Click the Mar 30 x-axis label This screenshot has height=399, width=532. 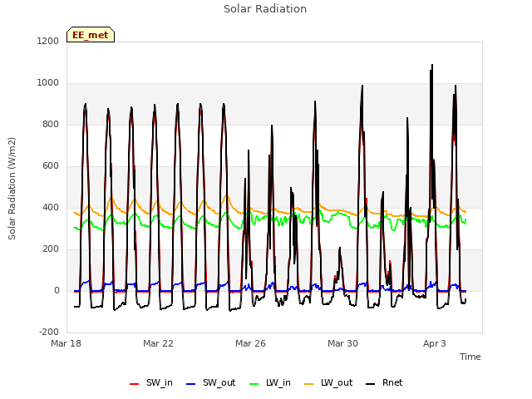[x=342, y=343]
